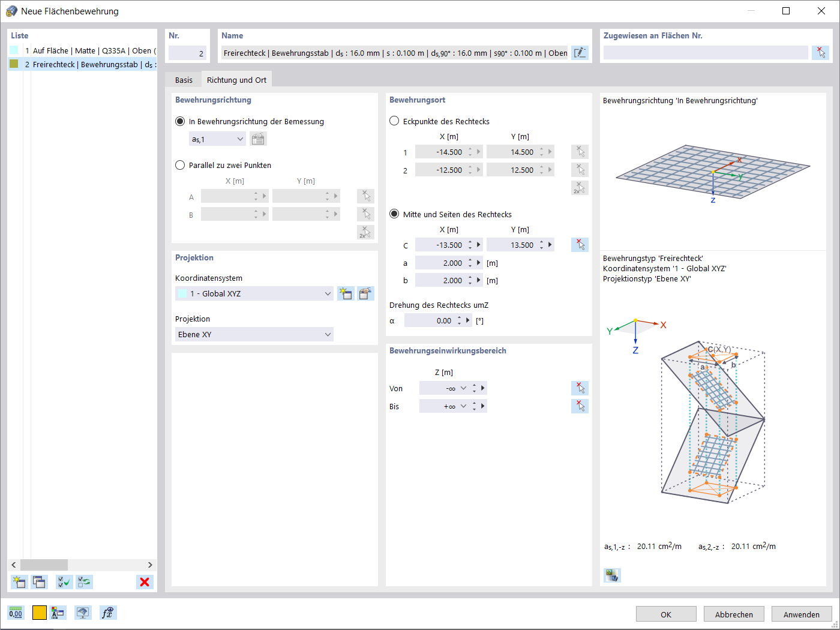The height and width of the screenshot is (630, 840).
Task: Click the Anwenden button
Action: (x=802, y=614)
